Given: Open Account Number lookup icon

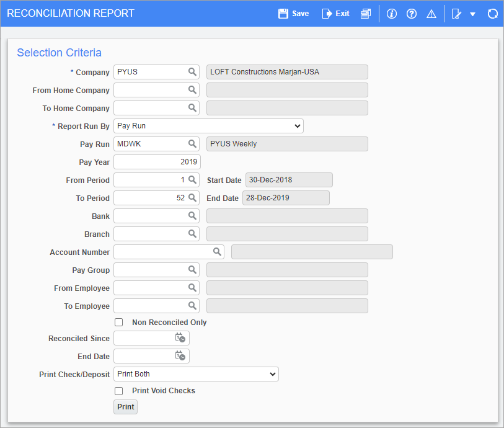Looking at the screenshot, I should click(217, 252).
